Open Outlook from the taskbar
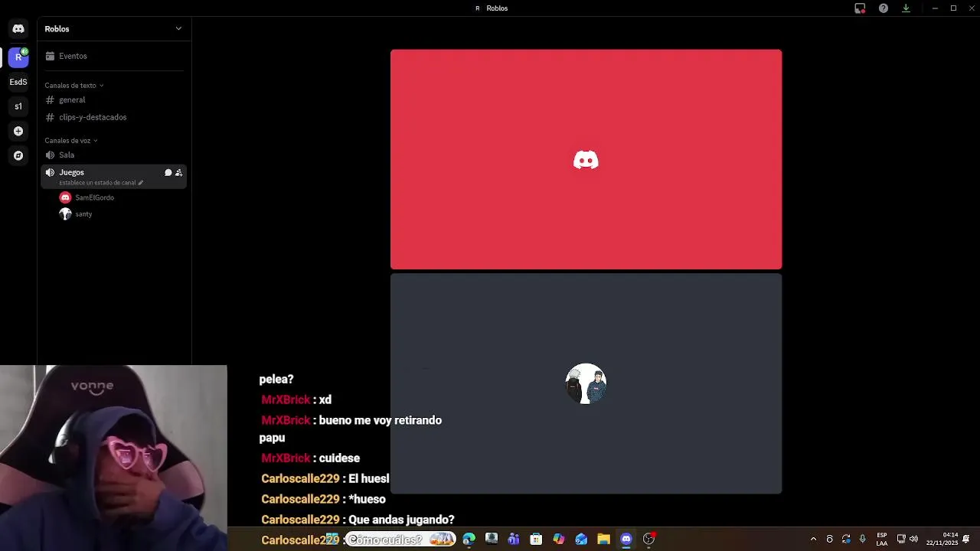Screen dimensions: 980x551 (581, 540)
